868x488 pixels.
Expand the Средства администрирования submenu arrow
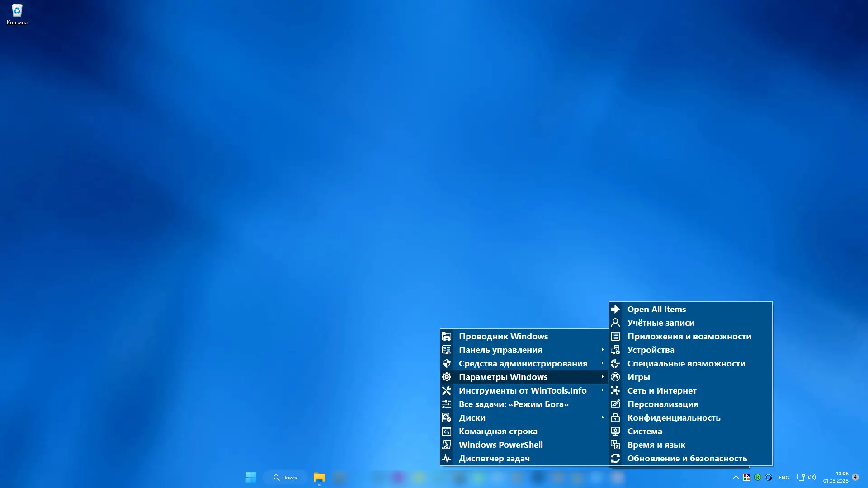(x=602, y=363)
